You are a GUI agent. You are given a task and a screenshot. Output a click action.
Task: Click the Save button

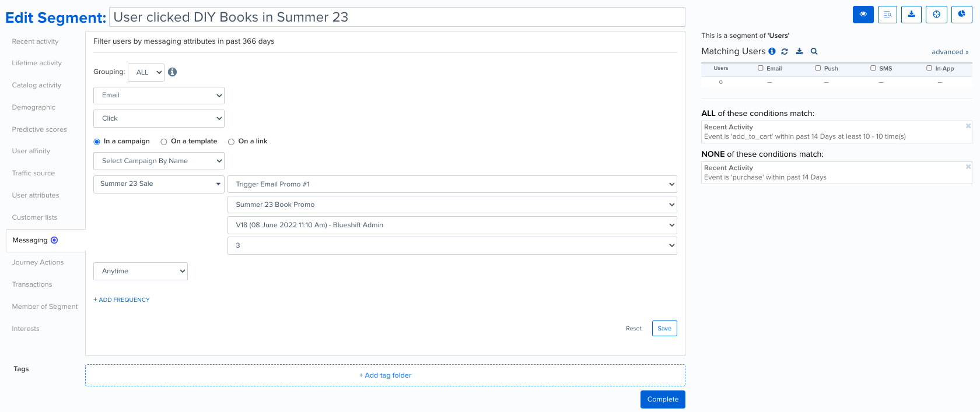[x=664, y=329]
